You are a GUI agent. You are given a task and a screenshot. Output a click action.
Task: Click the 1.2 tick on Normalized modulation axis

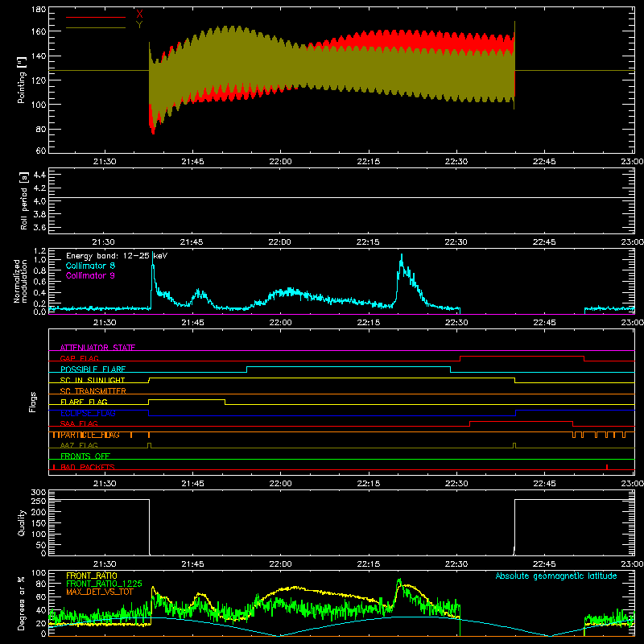[39, 251]
